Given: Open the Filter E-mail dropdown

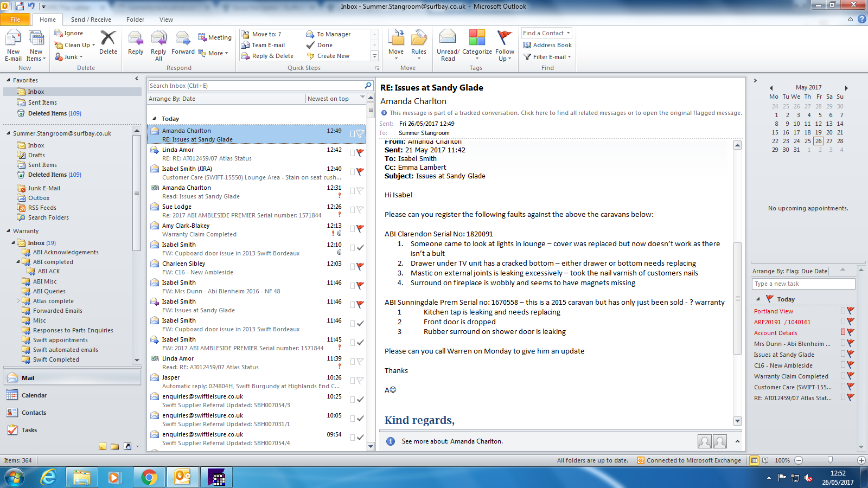Looking at the screenshot, I should point(547,57).
